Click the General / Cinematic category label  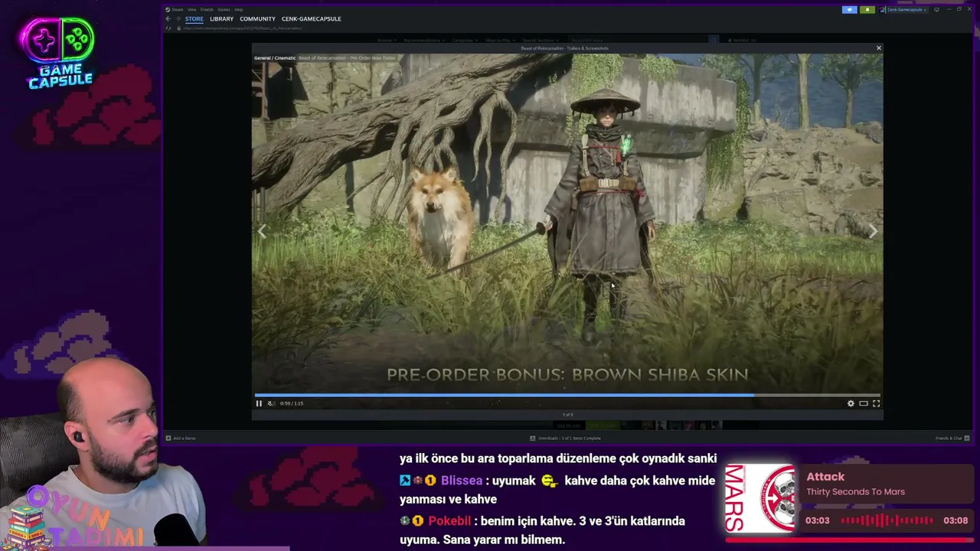pos(275,58)
